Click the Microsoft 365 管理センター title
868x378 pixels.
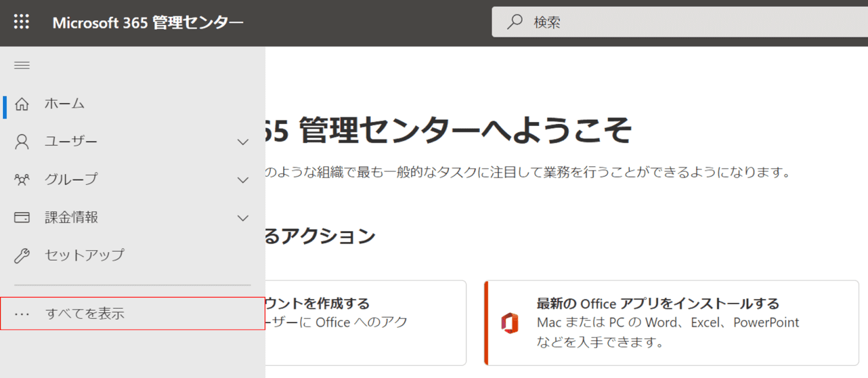click(x=148, y=23)
